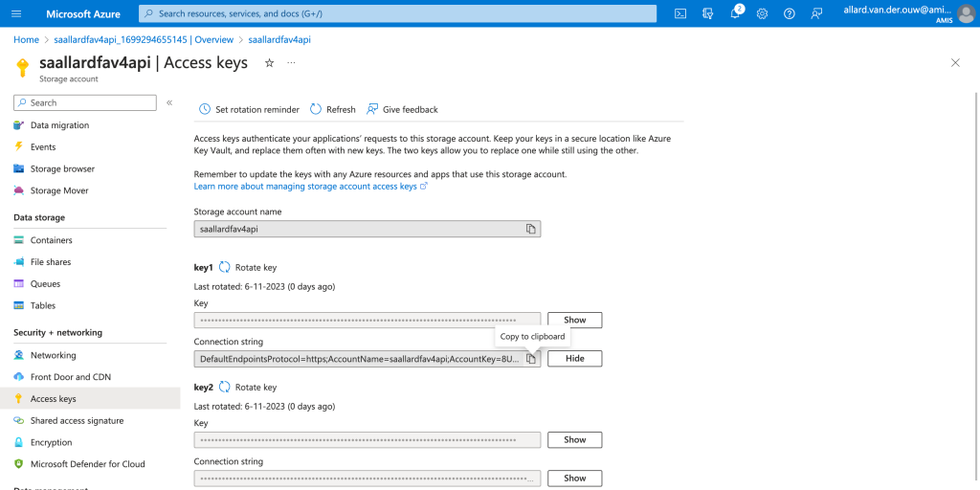980x490 pixels.
Task: Open the more options ellipsis beside title
Action: pyautogui.click(x=291, y=63)
